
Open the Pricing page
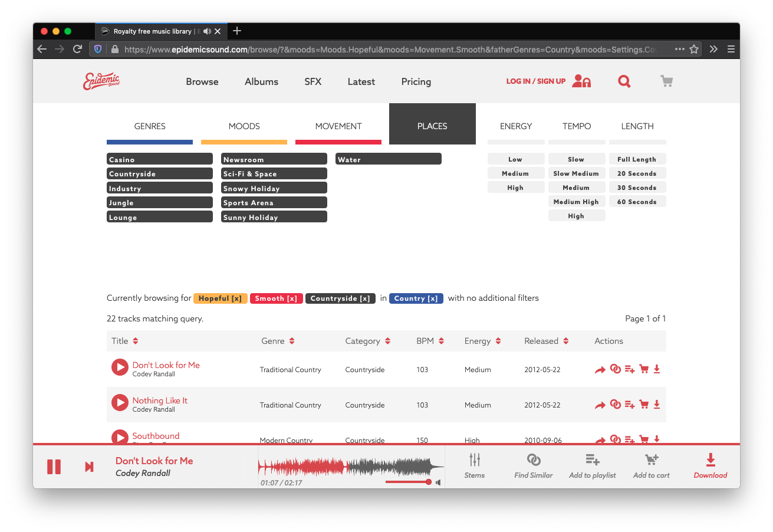(x=416, y=81)
